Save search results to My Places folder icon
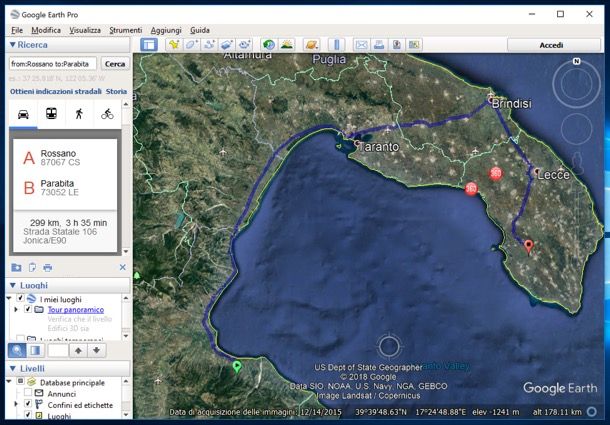Screen dimensions: 610x425 (16, 267)
